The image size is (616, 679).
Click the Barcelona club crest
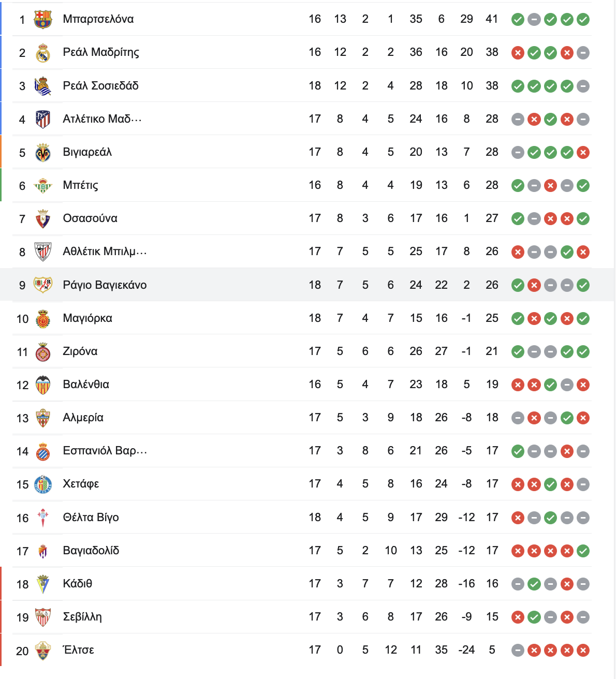(x=43, y=19)
